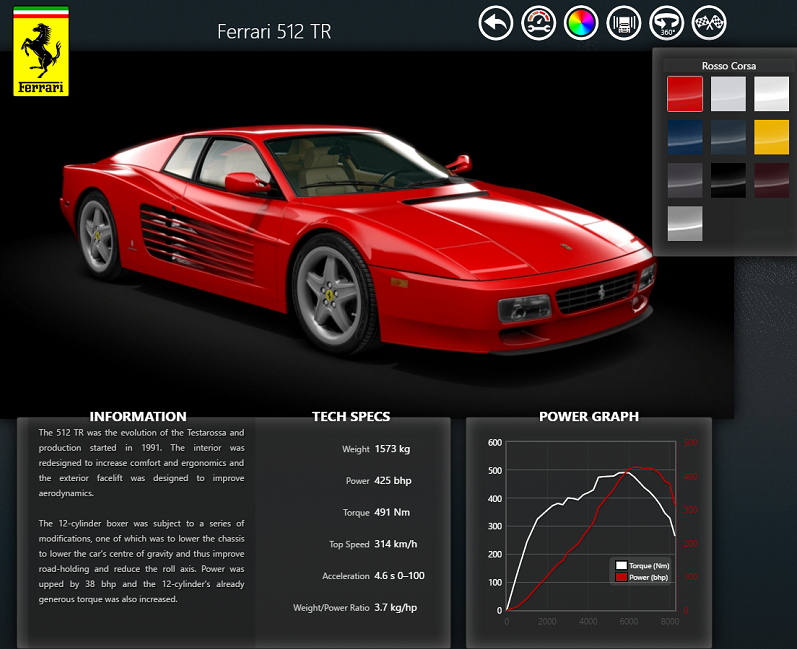Pick the dark navy blue paint swatch

(685, 137)
